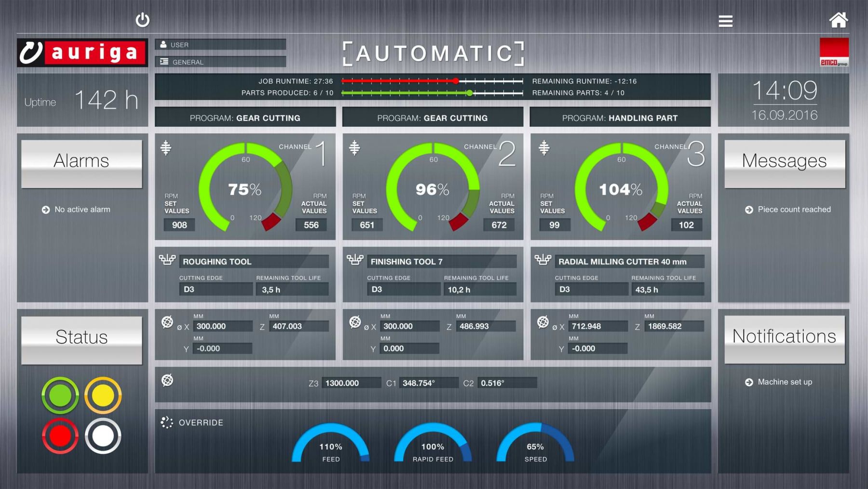Screen dimensions: 868x489
Task: Click the EMCO group logo
Action: [x=834, y=52]
